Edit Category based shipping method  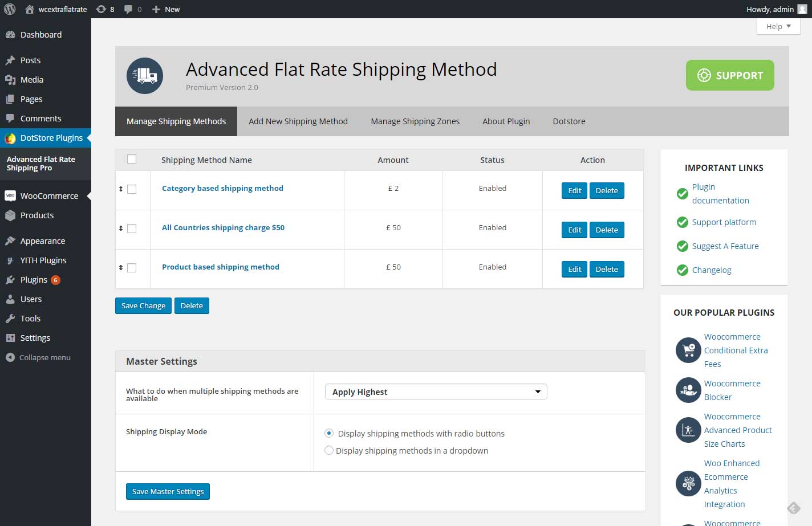(x=574, y=190)
